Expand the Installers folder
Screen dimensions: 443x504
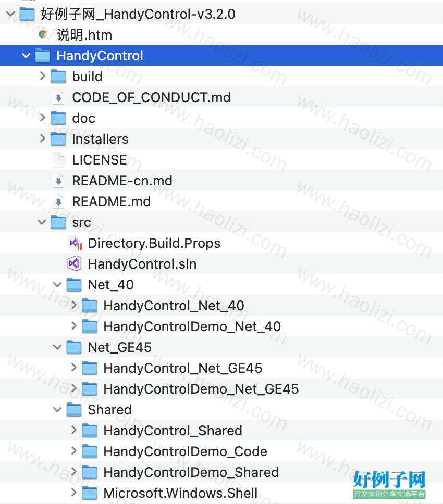pyautogui.click(x=42, y=138)
